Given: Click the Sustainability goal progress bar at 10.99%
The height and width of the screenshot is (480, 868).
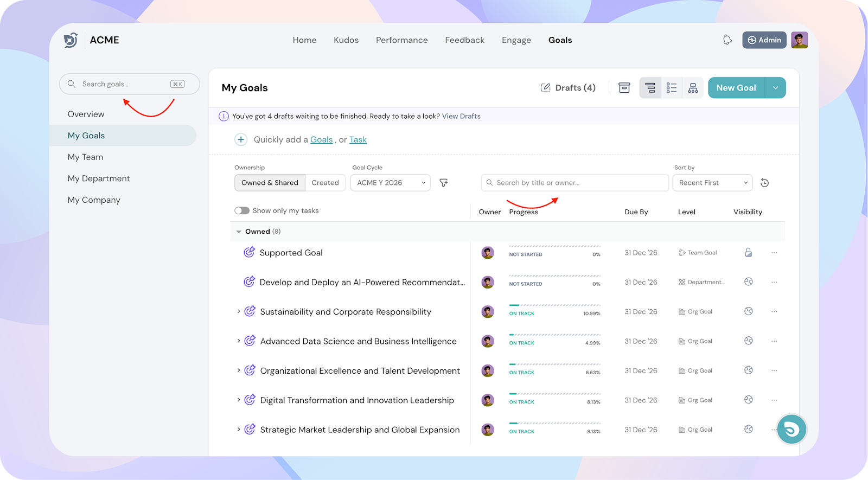Looking at the screenshot, I should pos(554,305).
